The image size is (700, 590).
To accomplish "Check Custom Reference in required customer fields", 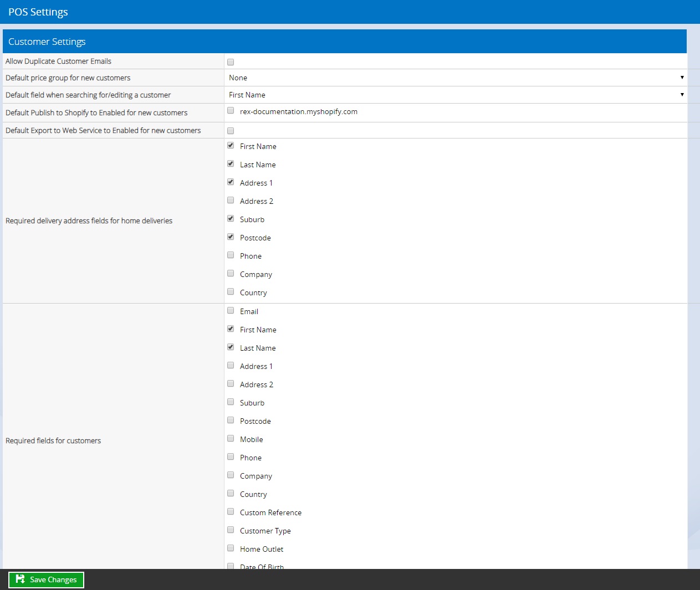I will point(231,512).
